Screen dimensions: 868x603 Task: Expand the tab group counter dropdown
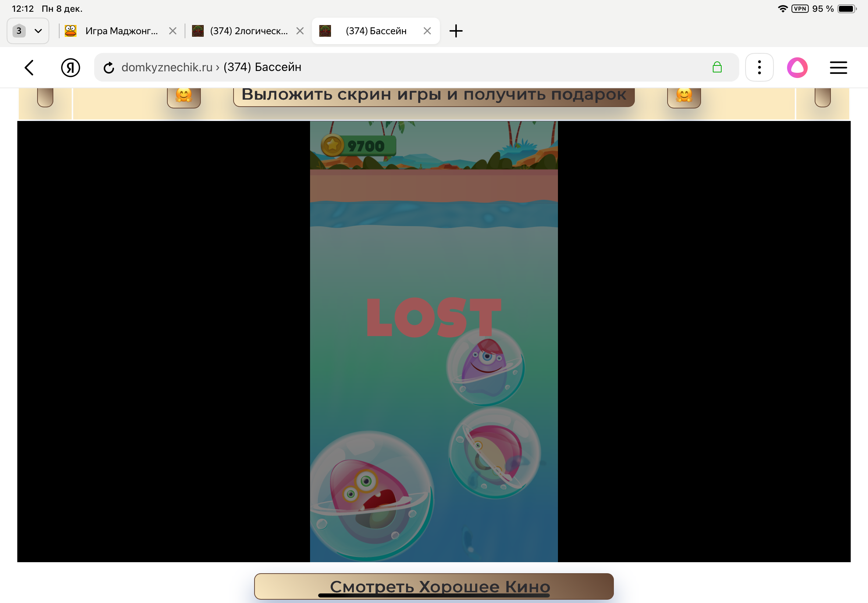point(28,31)
